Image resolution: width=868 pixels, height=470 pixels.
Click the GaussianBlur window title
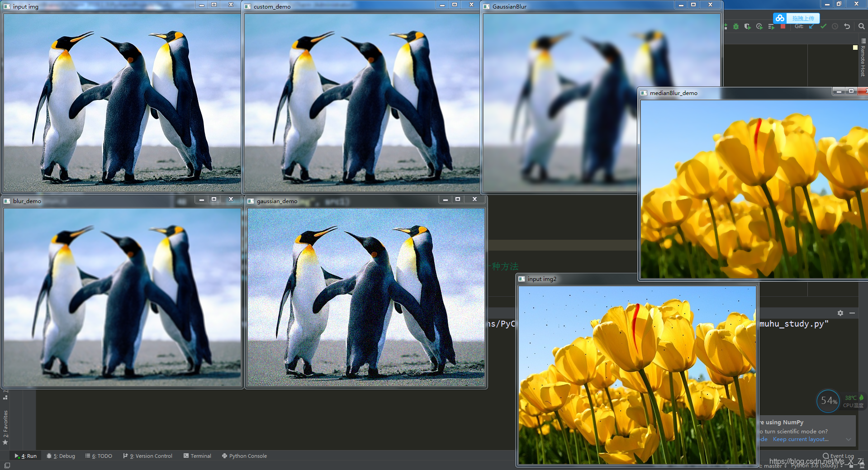[x=509, y=6]
